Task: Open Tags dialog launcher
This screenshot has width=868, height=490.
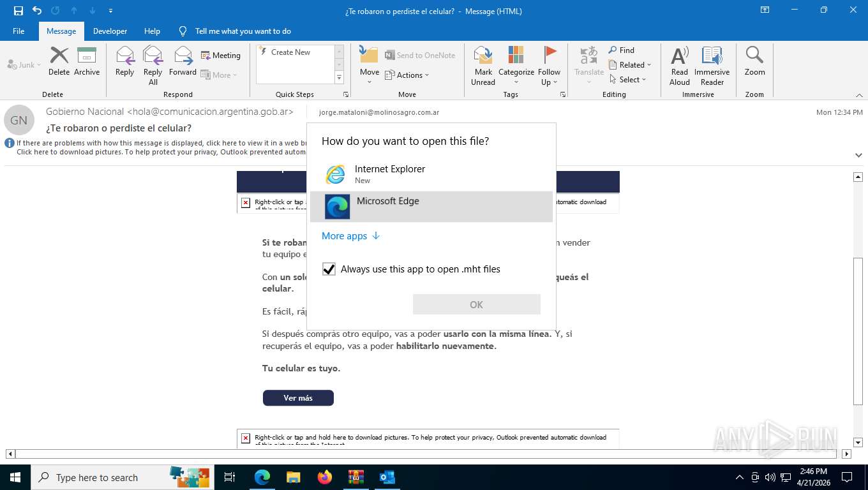Action: click(x=563, y=94)
